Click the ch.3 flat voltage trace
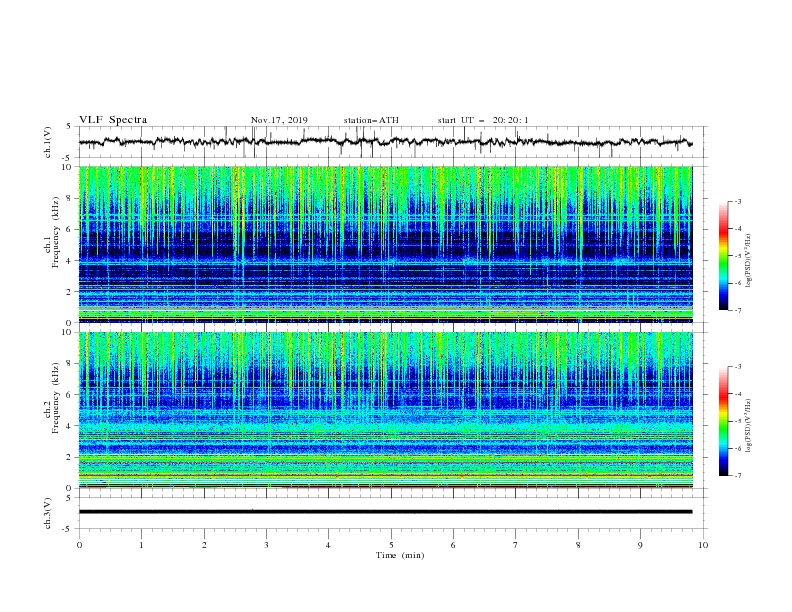 point(385,512)
